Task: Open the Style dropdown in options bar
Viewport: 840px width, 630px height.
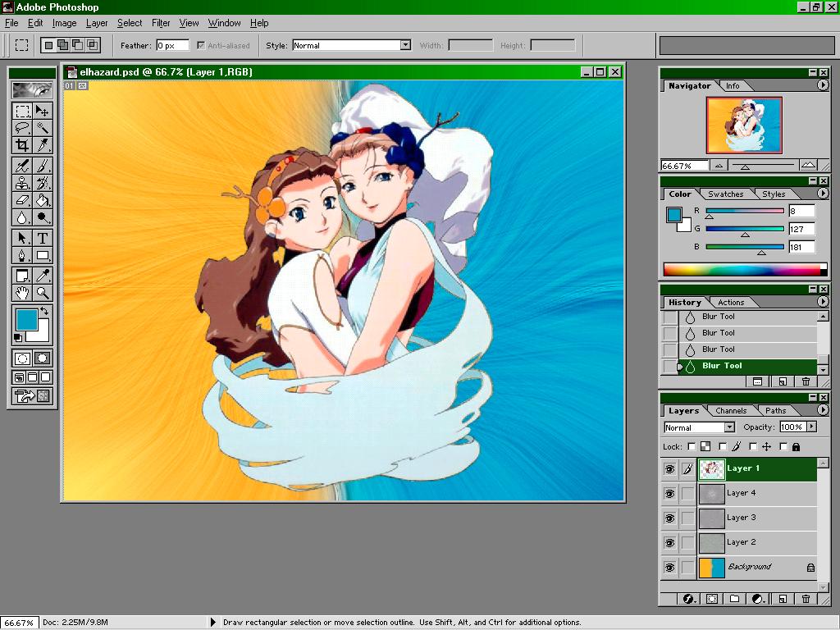Action: pos(405,46)
